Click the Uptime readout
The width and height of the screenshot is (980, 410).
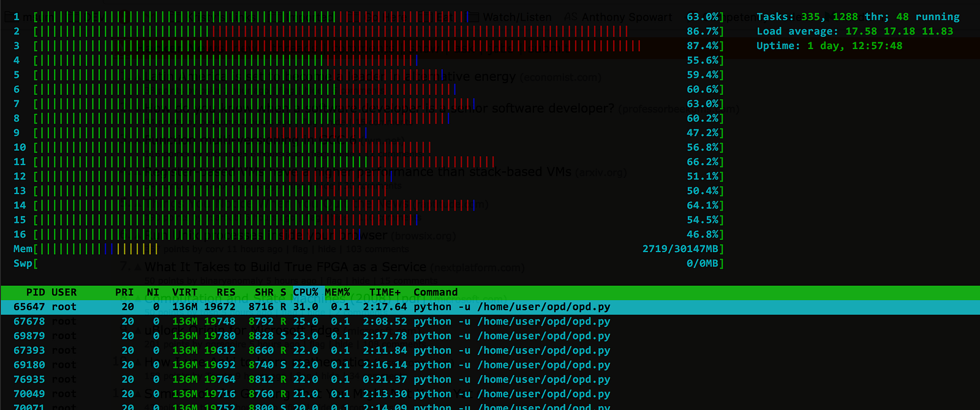[x=829, y=46]
